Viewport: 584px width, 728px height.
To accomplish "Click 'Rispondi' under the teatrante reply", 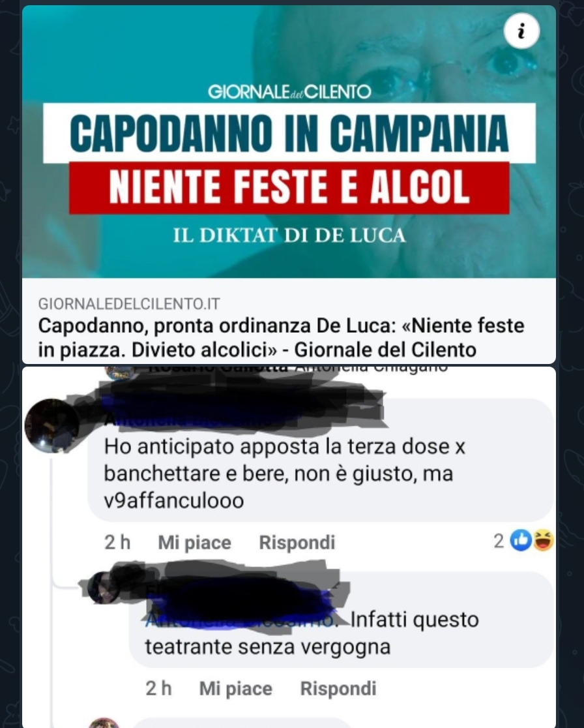I will tap(338, 689).
